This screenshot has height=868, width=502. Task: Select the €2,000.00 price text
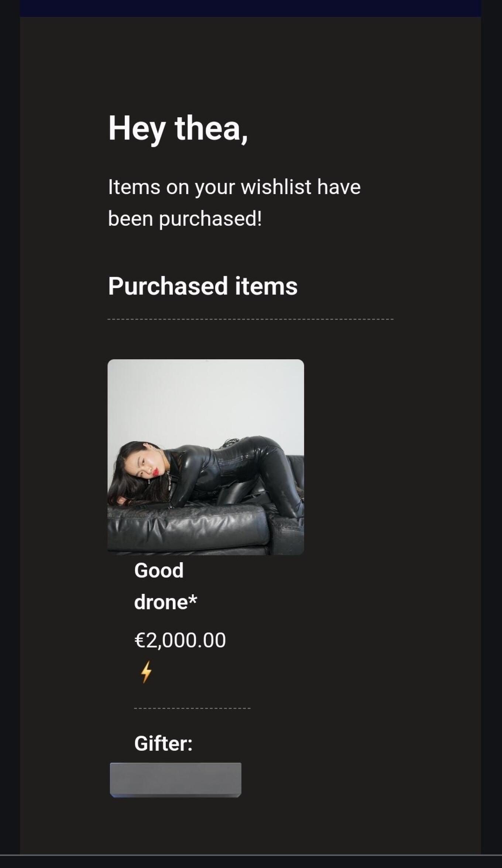tap(180, 640)
